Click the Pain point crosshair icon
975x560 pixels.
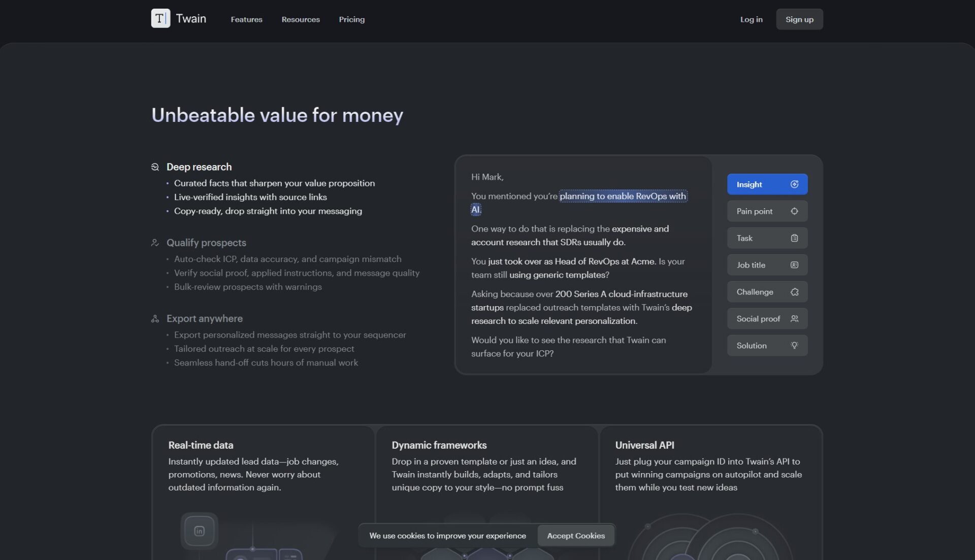tap(794, 211)
